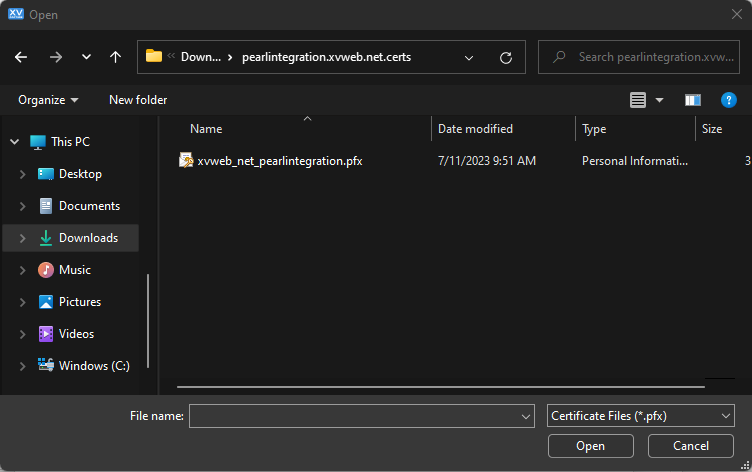
Task: Expand the Music tree node
Action: 22,270
